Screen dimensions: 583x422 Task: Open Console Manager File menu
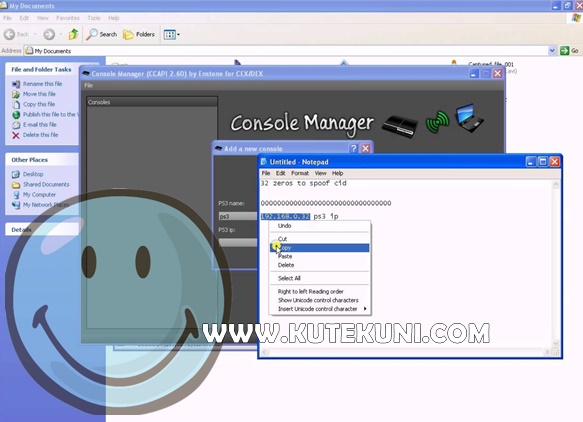[88, 86]
